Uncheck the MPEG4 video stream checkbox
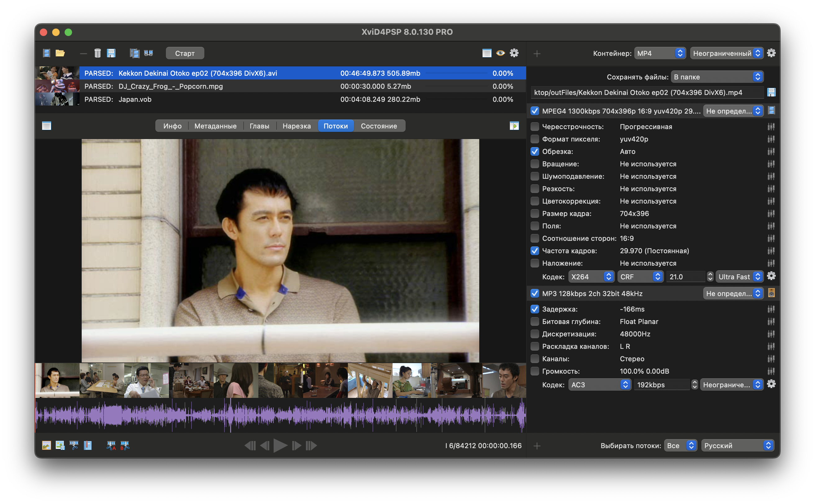This screenshot has height=504, width=815. 535,111
